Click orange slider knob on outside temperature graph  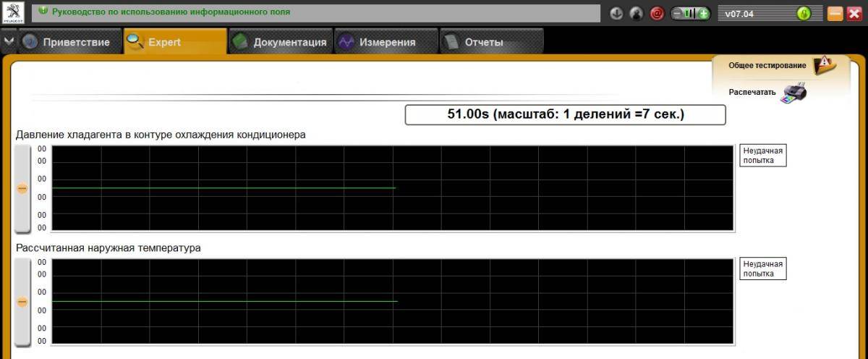pos(22,302)
